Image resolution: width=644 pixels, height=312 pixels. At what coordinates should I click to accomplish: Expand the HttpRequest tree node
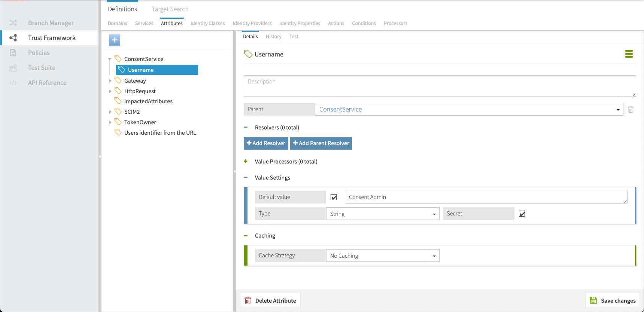110,91
